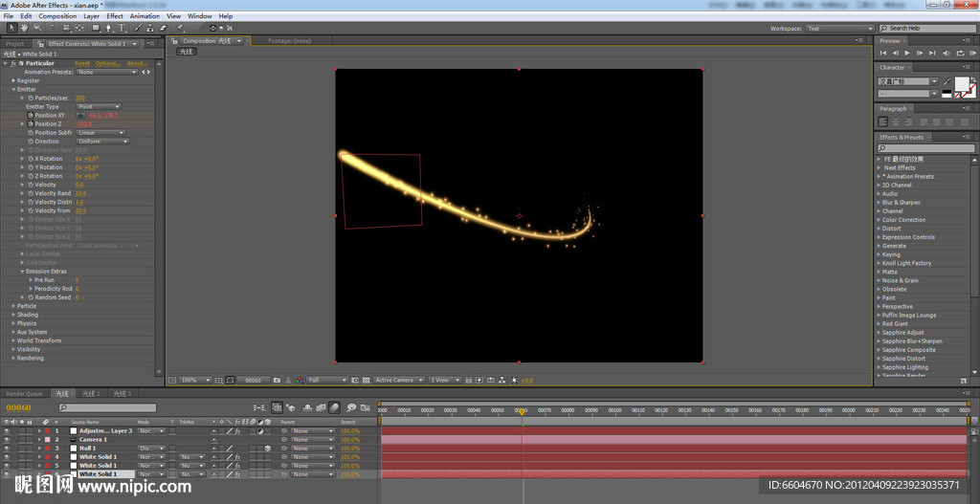
Task: Select the Pen tool in toolbar
Action: [x=109, y=28]
